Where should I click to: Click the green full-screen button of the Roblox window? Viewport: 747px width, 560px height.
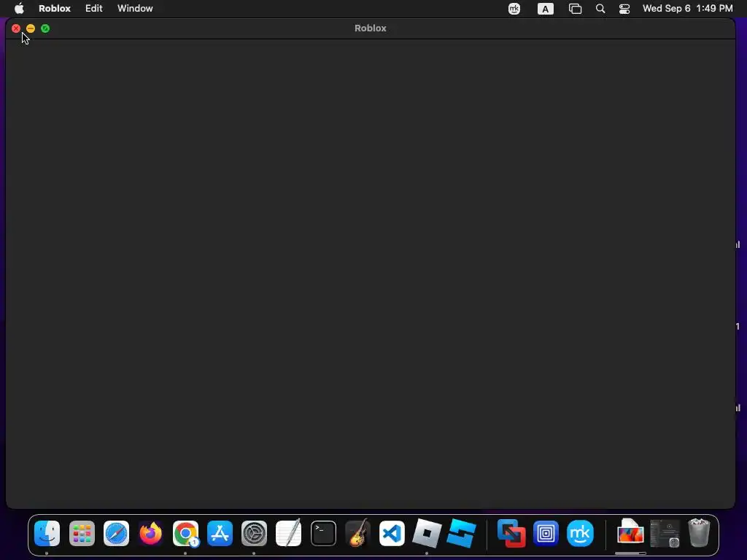pyautogui.click(x=45, y=28)
